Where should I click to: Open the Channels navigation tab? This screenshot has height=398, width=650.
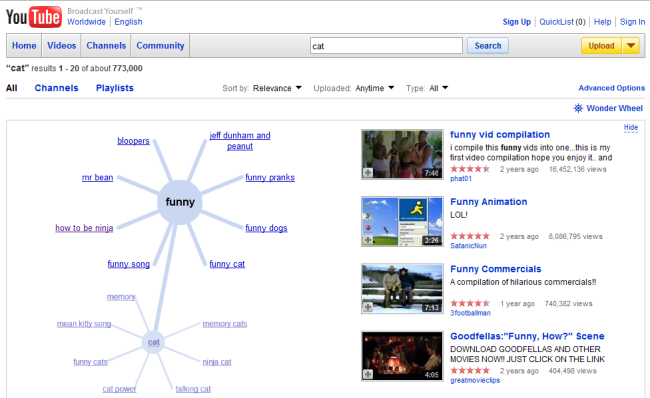[106, 46]
